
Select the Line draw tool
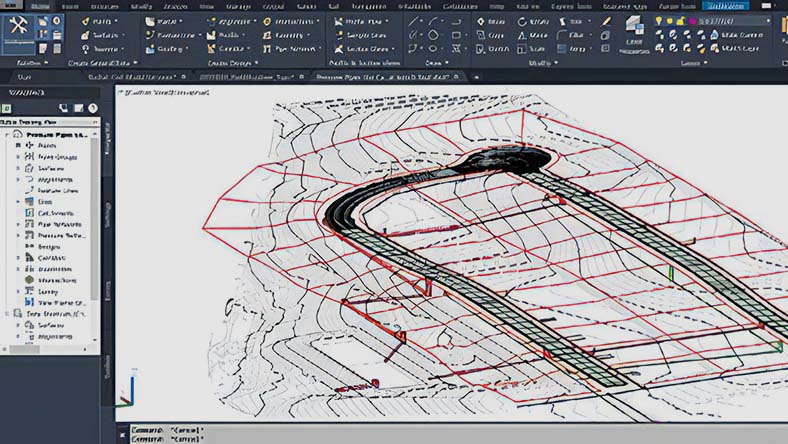413,22
